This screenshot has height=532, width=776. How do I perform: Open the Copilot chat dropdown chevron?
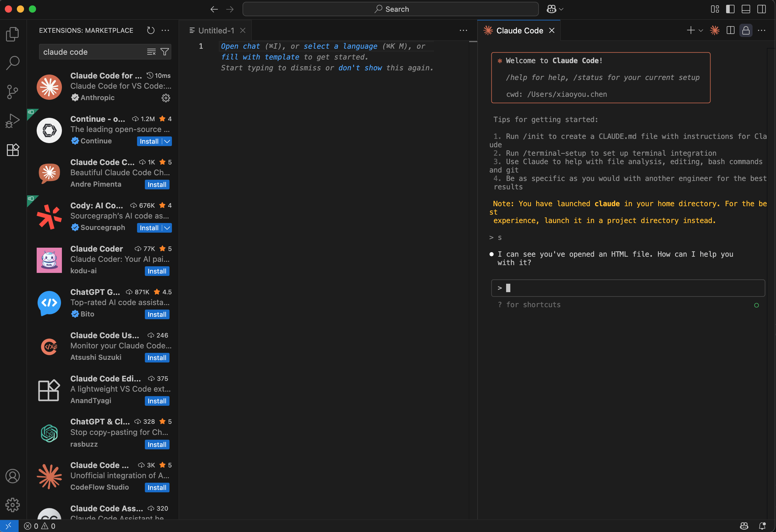[561, 9]
